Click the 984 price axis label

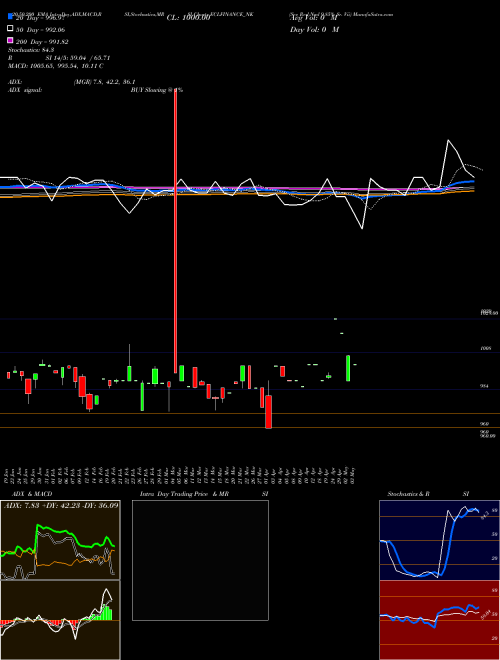[x=484, y=386]
